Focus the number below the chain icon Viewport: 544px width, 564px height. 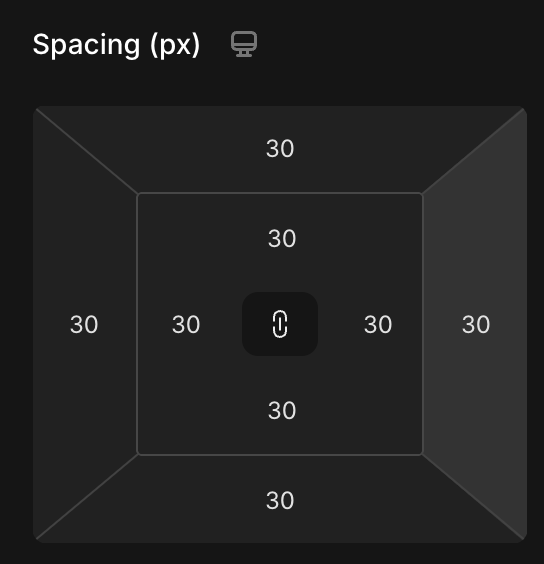pos(282,410)
